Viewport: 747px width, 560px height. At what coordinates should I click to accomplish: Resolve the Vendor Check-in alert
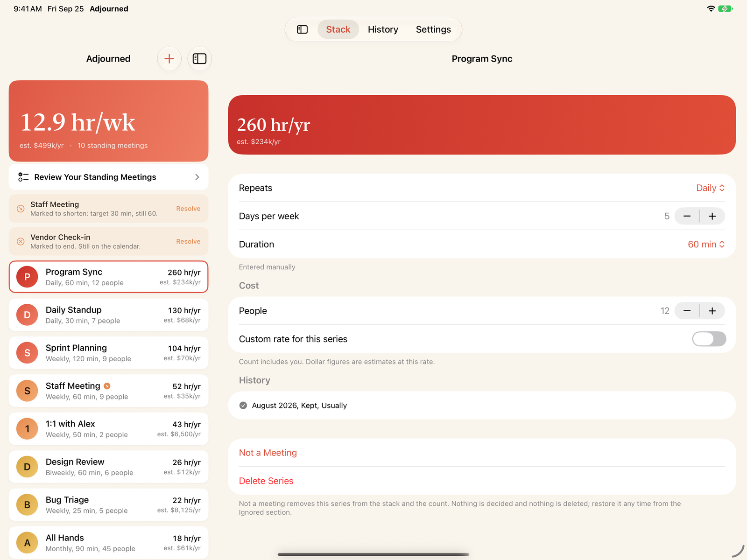pyautogui.click(x=188, y=241)
